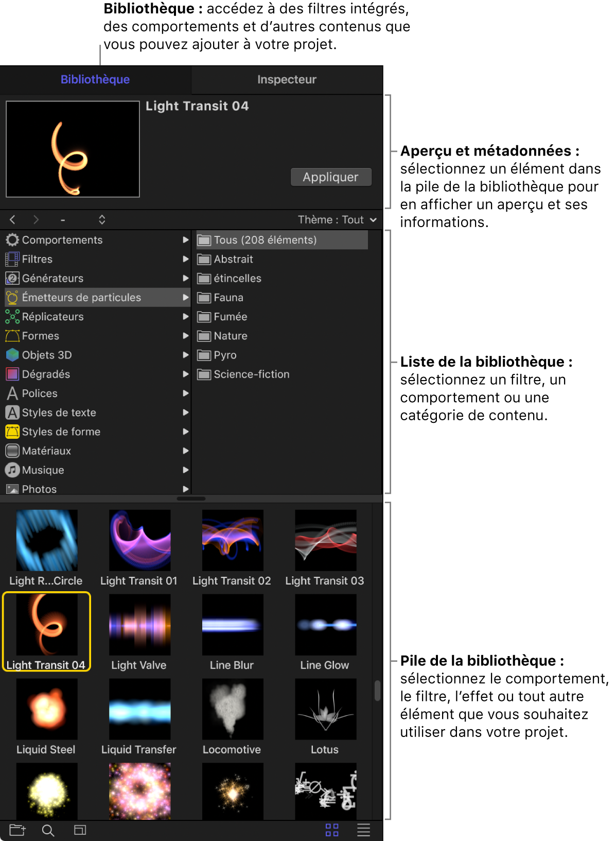Viewport: 616px width, 841px height.
Task: Click the Musique note icon
Action: click(12, 470)
